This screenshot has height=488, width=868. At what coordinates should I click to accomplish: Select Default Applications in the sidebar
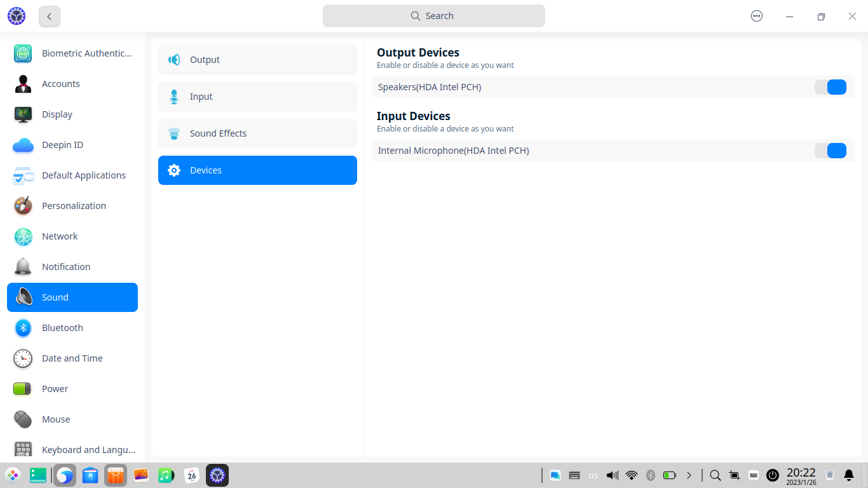pyautogui.click(x=72, y=175)
